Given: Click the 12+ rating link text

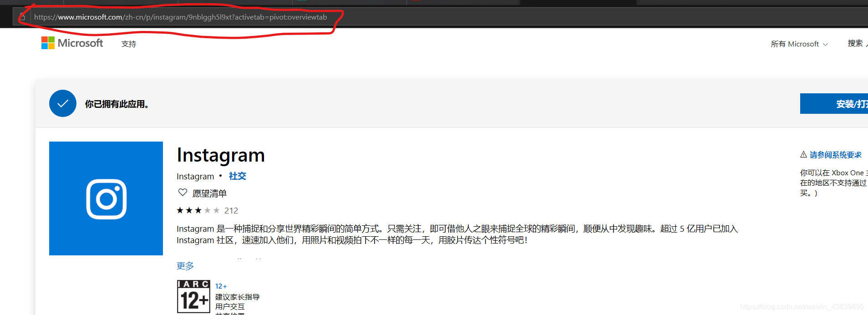Looking at the screenshot, I should 221,286.
